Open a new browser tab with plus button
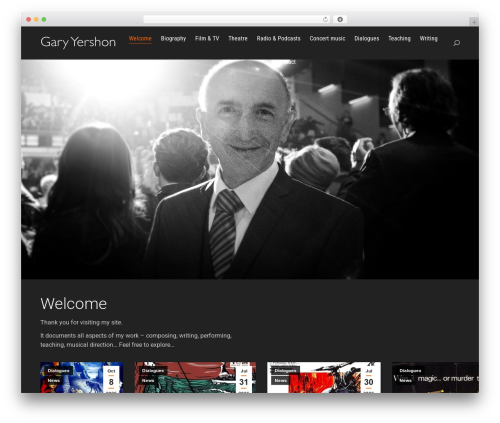Image resolution: width=500 pixels, height=423 pixels. click(x=474, y=22)
